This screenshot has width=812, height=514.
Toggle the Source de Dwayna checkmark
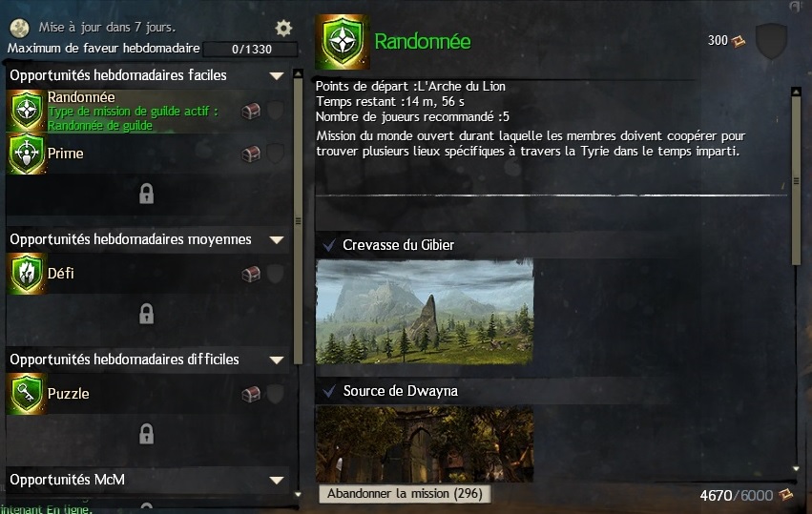[329, 391]
